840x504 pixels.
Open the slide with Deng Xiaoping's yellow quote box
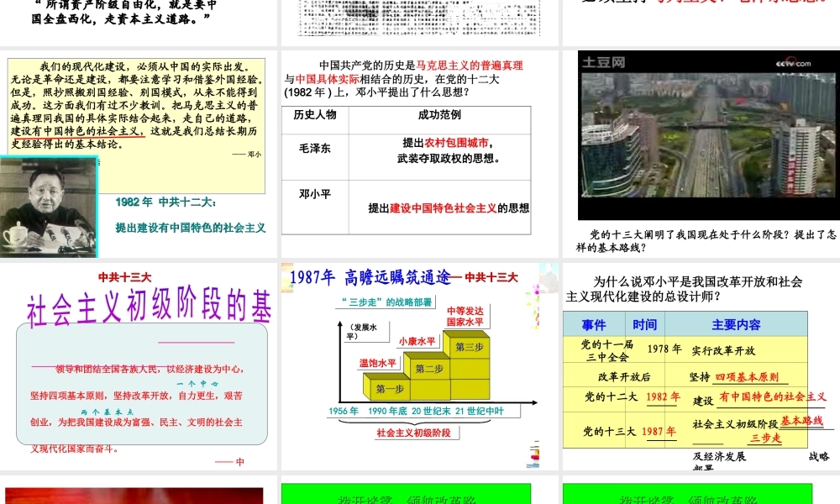(139, 154)
